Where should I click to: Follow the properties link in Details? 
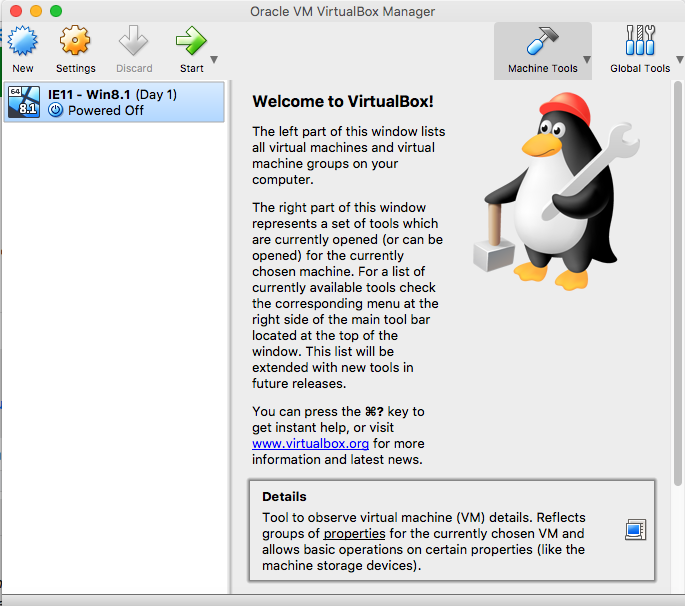354,534
